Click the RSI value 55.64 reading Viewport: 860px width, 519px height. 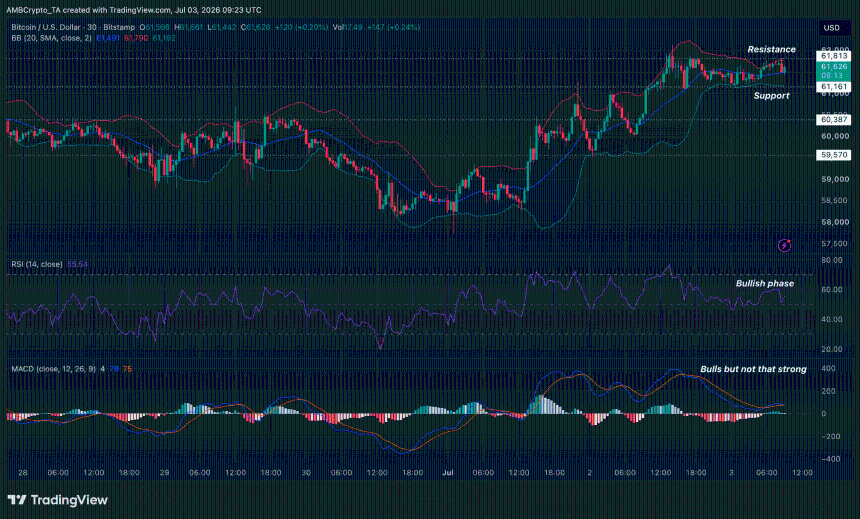point(77,264)
